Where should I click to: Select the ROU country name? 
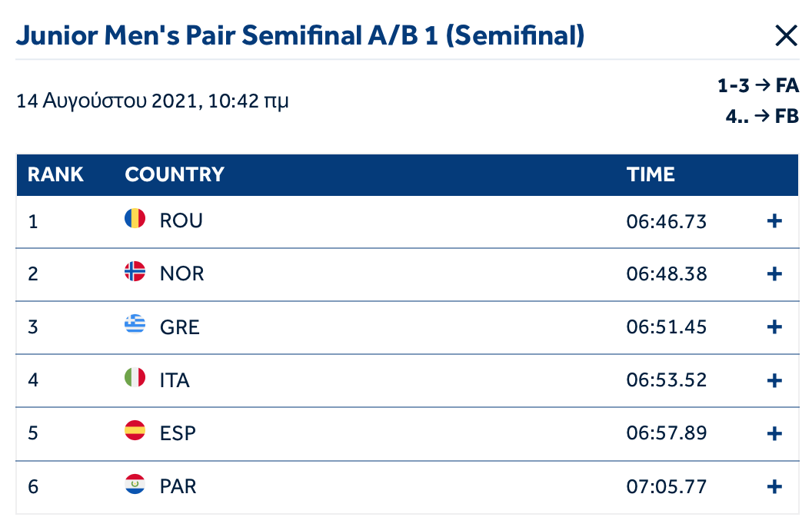(x=181, y=221)
